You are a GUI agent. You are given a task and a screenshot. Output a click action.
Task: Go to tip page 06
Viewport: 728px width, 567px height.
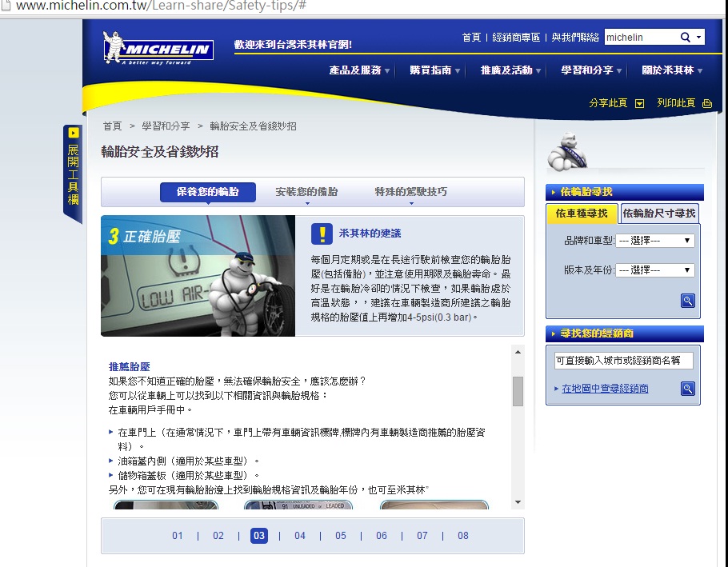[382, 536]
